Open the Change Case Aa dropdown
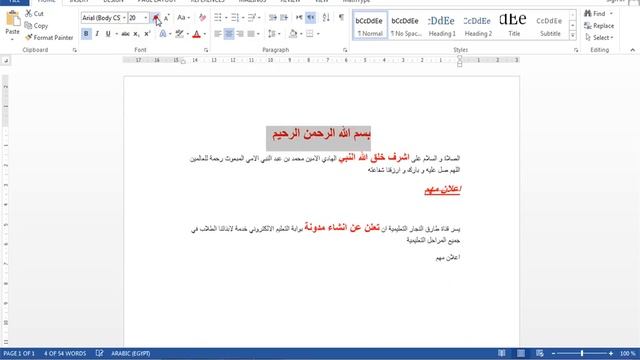Viewport: 640px width, 360px height. (x=183, y=18)
